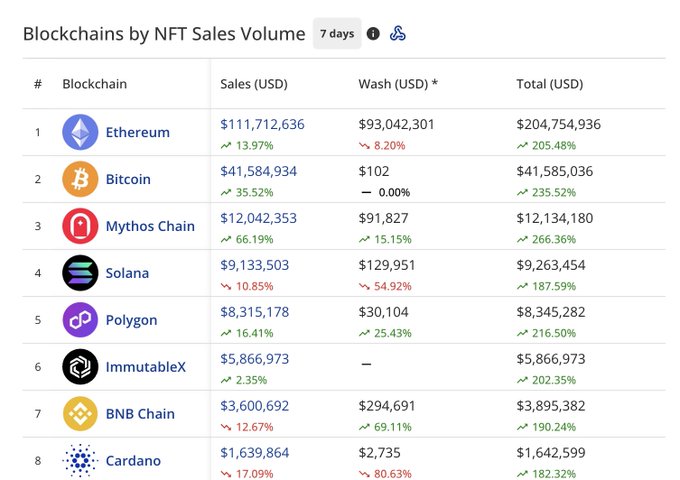Viewport: 680px width, 480px height.
Task: Open the info icon beside 7 days
Action: pos(373,33)
